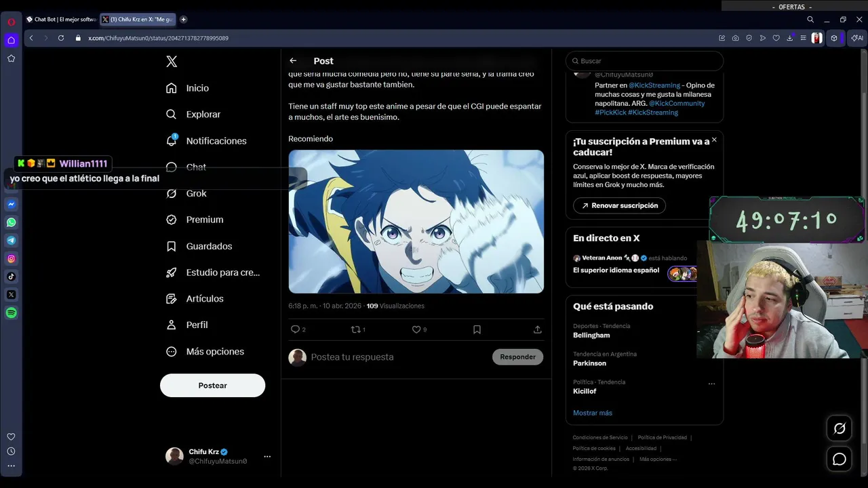The width and height of the screenshot is (868, 488).
Task: Open Telegram in Opera sidebar
Action: point(11,241)
